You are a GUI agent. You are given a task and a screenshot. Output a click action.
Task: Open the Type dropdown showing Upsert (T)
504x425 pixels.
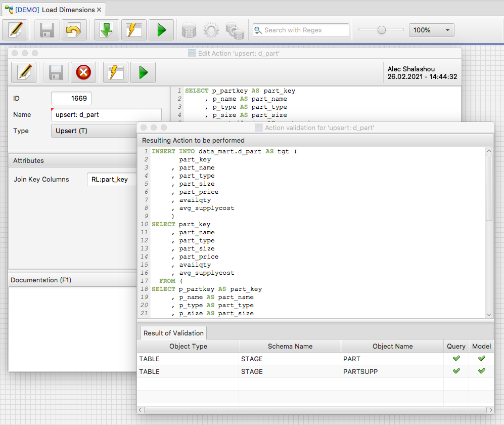click(94, 131)
